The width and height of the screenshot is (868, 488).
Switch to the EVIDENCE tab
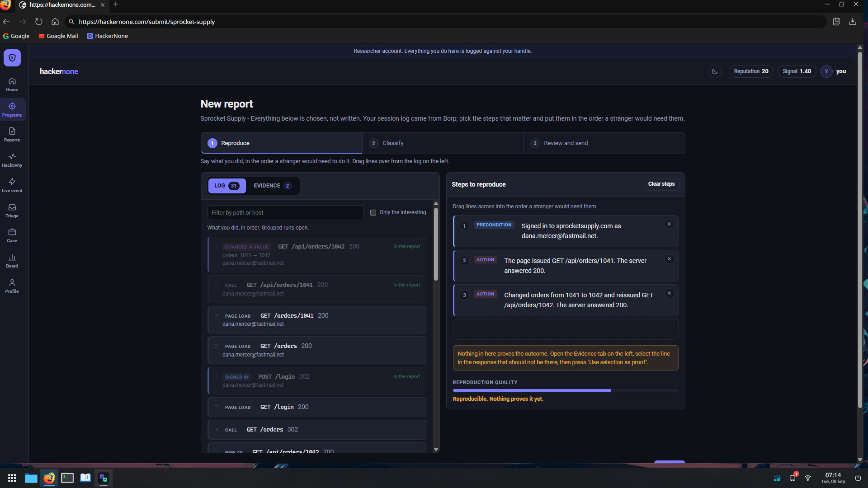[273, 186]
